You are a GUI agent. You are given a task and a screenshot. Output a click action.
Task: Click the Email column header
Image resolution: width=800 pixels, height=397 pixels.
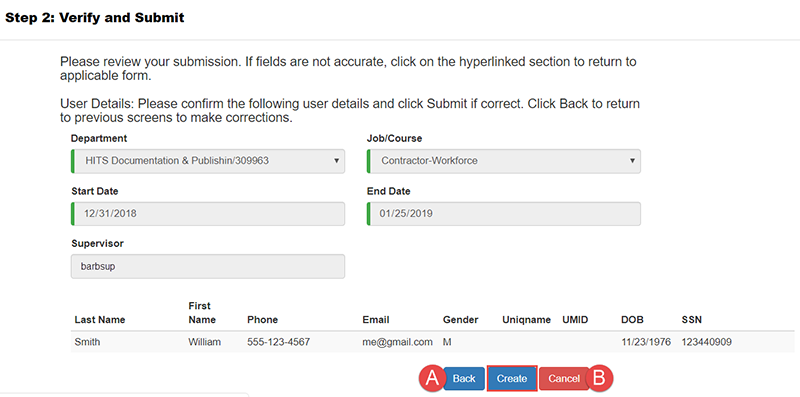pyautogui.click(x=376, y=320)
